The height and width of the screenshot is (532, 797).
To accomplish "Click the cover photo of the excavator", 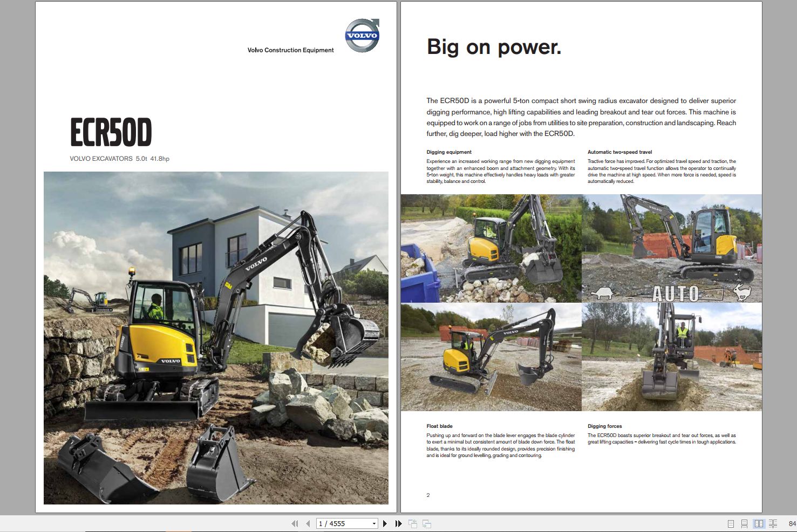I will pyautogui.click(x=216, y=338).
